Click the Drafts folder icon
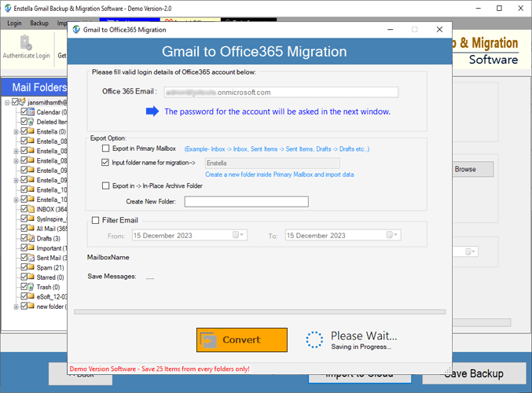Screen dimensions: 532x393 (31, 239)
